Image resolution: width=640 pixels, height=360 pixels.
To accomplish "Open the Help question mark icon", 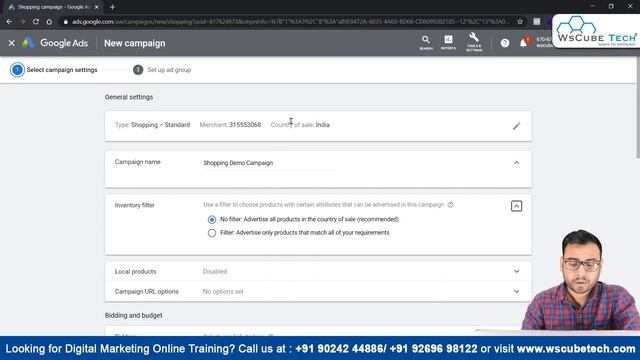I will (x=505, y=43).
